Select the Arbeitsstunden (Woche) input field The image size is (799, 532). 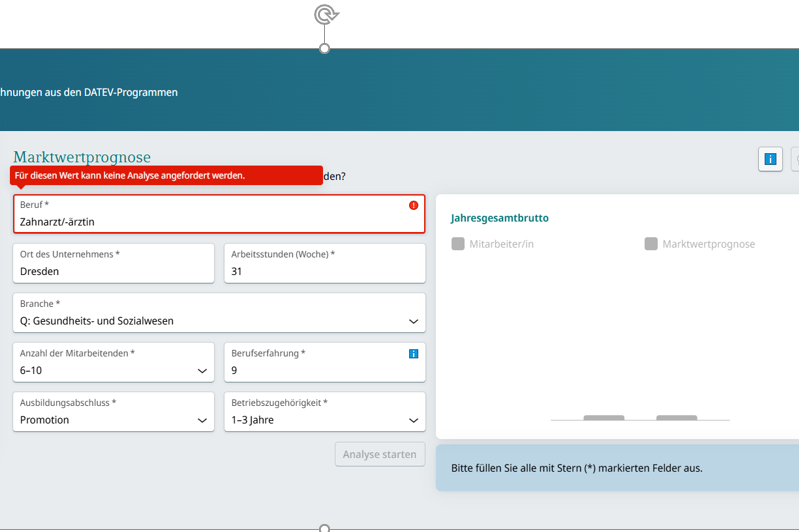coord(324,271)
